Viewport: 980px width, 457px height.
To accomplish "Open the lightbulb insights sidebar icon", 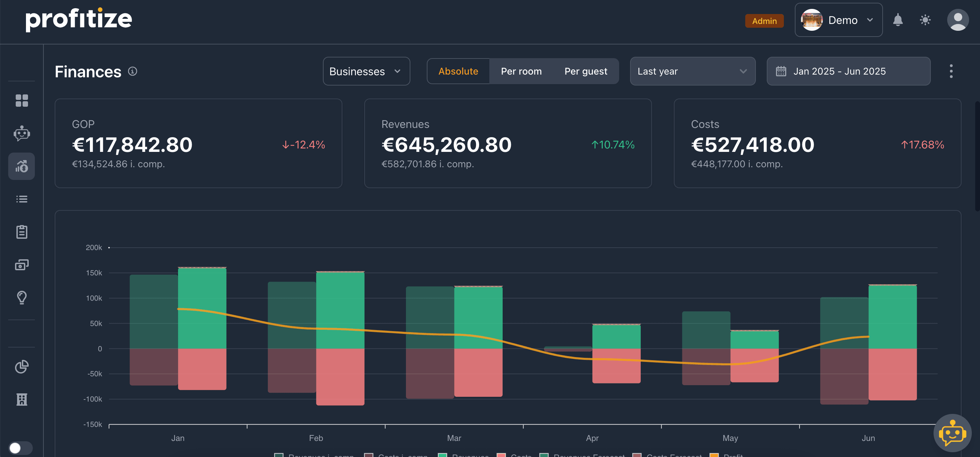I will pyautogui.click(x=22, y=298).
